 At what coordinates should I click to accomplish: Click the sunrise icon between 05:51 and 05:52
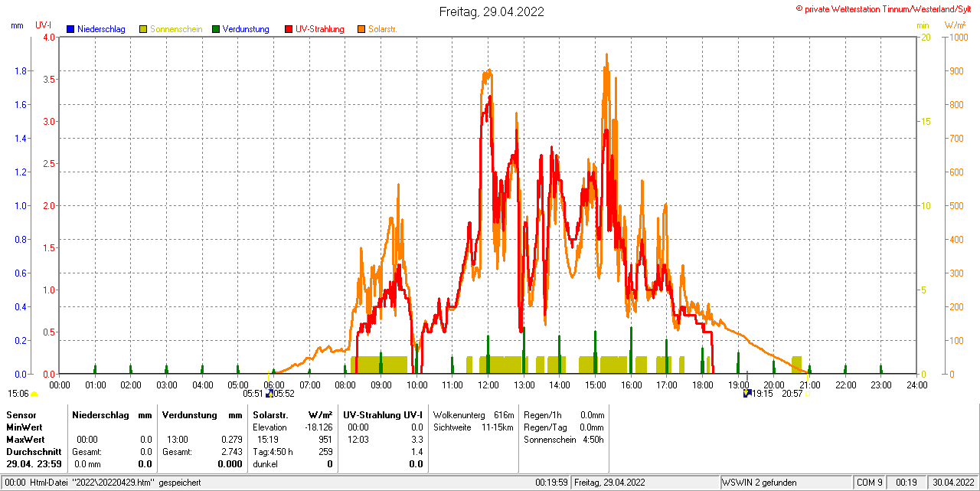pos(269,394)
